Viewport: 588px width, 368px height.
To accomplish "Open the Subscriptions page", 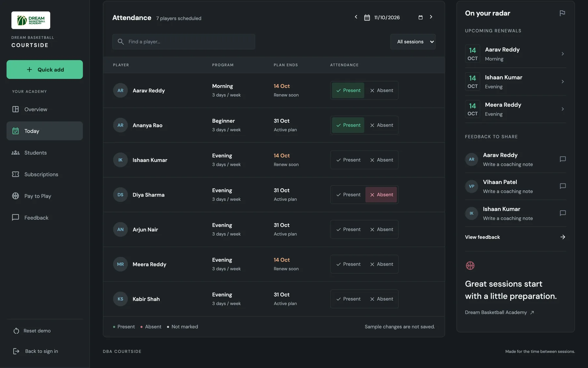I will [44, 174].
